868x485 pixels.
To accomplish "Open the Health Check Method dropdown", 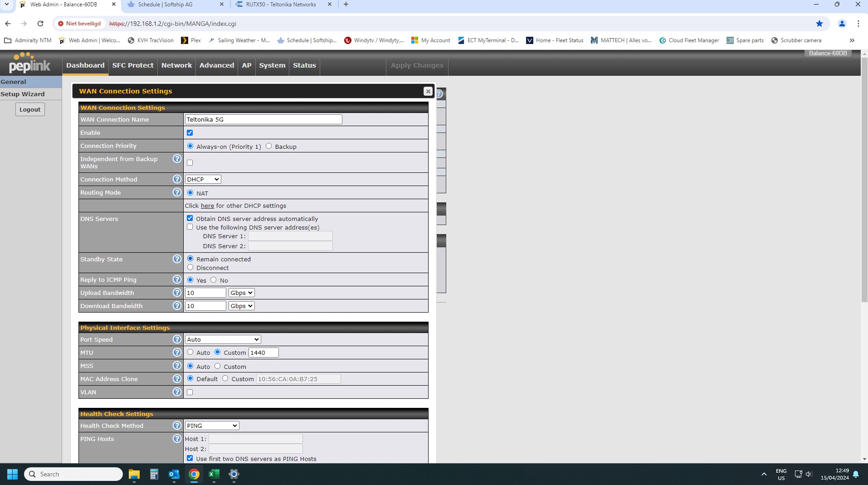I will coord(212,426).
